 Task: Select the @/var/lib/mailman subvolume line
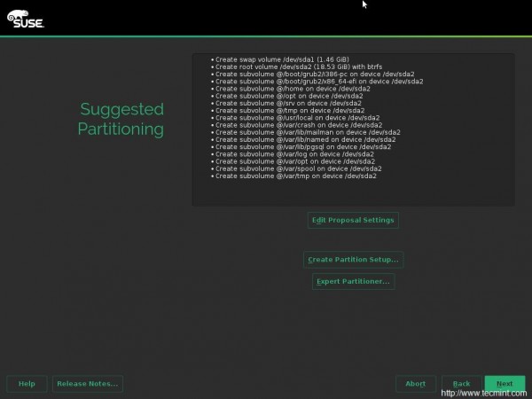tap(308, 132)
